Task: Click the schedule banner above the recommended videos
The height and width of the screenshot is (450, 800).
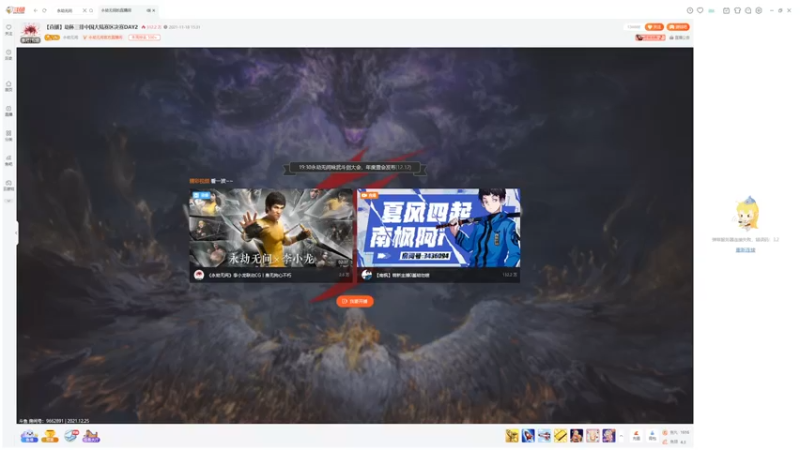Action: click(x=355, y=167)
